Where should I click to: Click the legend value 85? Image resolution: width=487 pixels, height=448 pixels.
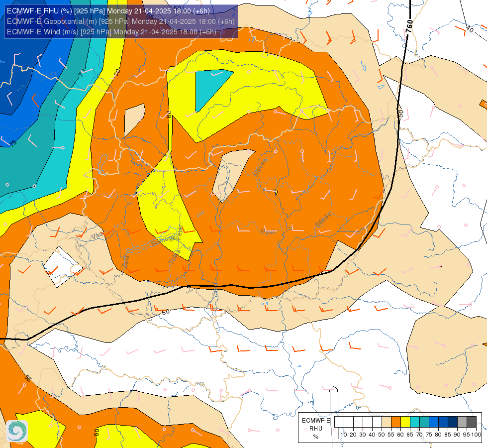pos(448,435)
